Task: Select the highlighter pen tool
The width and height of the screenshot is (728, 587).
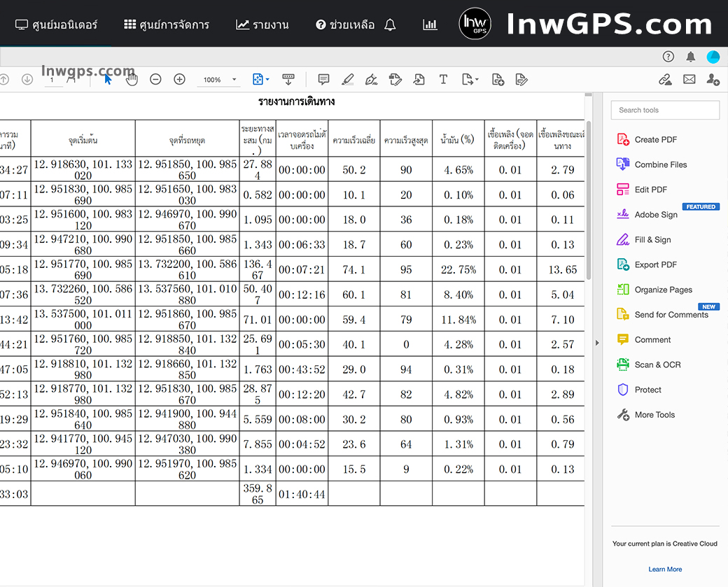Action: [348, 79]
